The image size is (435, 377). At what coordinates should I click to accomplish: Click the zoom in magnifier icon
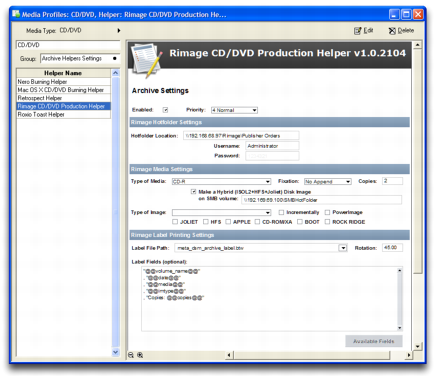(140, 355)
